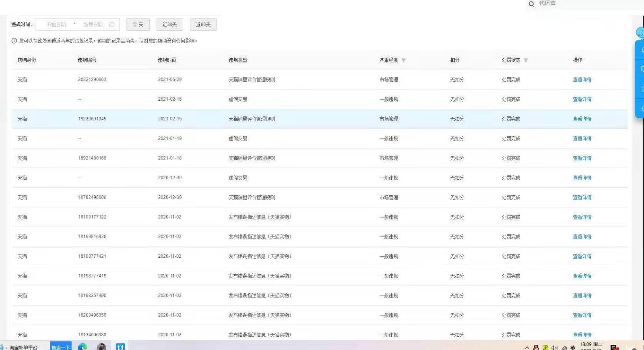Open the taskbar clock showing 18:09
Screen dimensions: 644x350
click(591, 346)
